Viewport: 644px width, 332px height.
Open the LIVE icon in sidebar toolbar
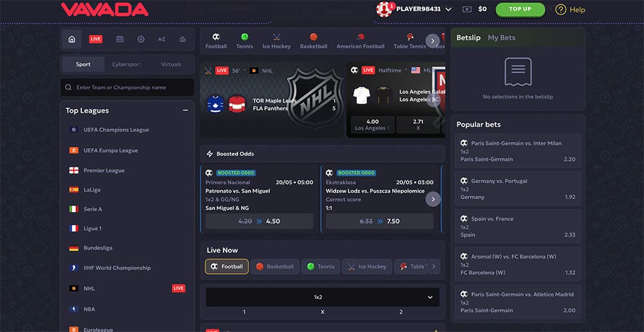click(x=96, y=39)
